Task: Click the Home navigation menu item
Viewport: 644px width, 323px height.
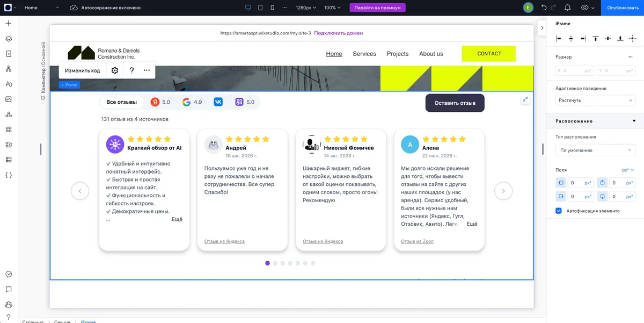Action: 334,54
